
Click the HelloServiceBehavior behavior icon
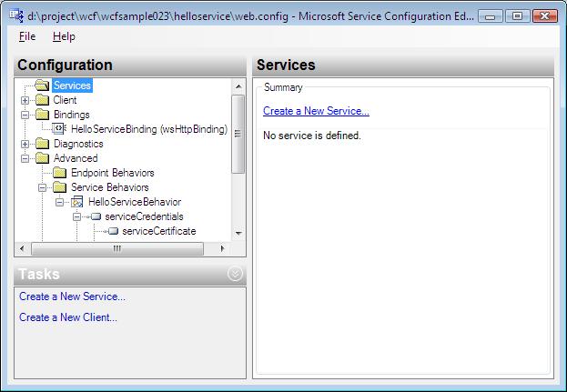point(77,202)
